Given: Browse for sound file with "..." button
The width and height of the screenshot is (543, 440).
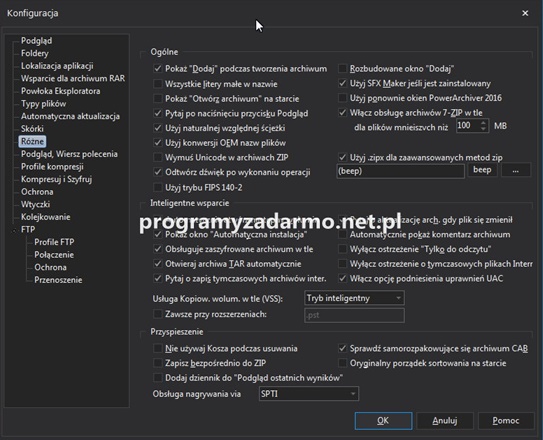Looking at the screenshot, I should (516, 170).
